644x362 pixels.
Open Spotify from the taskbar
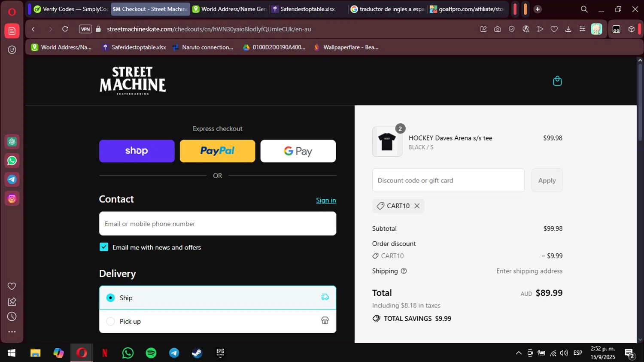[x=151, y=353]
